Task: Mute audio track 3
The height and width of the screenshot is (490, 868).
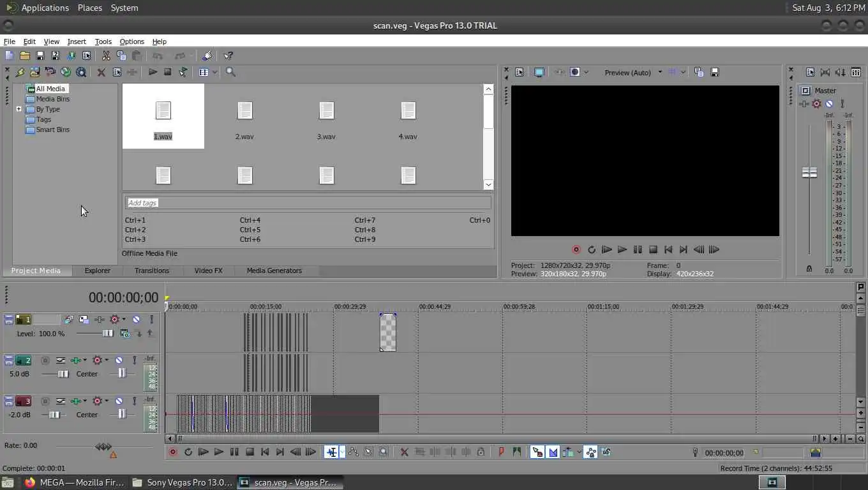Action: [x=119, y=401]
